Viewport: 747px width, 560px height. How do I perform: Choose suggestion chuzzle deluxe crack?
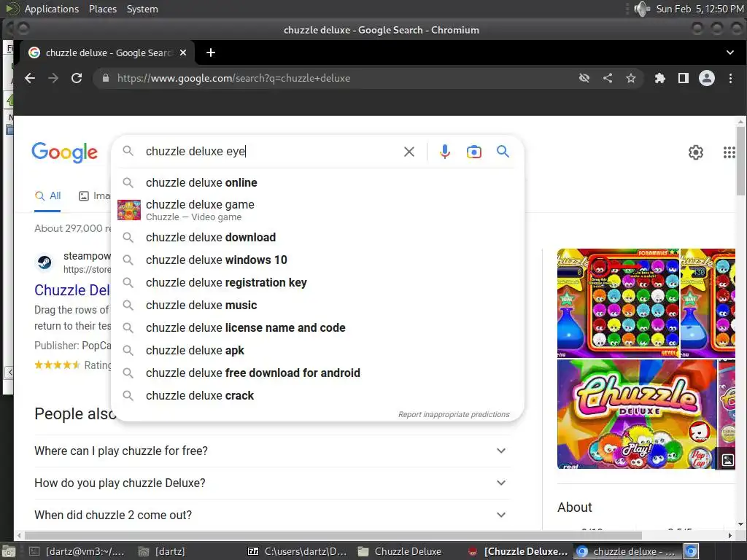pyautogui.click(x=317, y=396)
